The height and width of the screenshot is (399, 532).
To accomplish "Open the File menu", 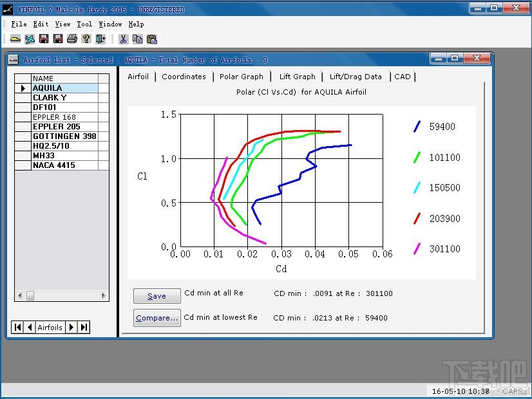I will pyautogui.click(x=19, y=24).
